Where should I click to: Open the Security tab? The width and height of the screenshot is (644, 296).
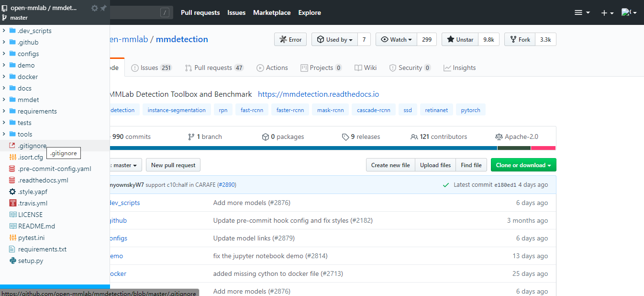410,68
